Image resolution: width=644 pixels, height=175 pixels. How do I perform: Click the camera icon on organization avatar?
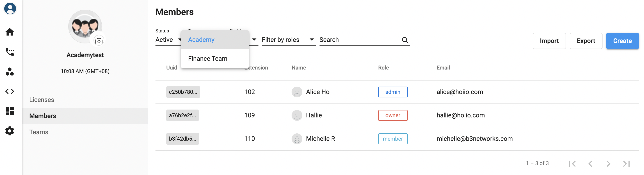tap(99, 41)
